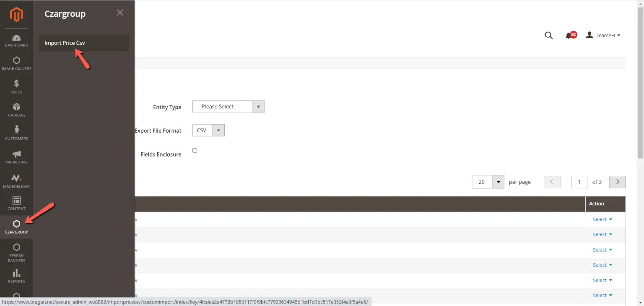644x306 pixels.
Task: Click the Czargroup submenu title
Action: click(x=65, y=13)
